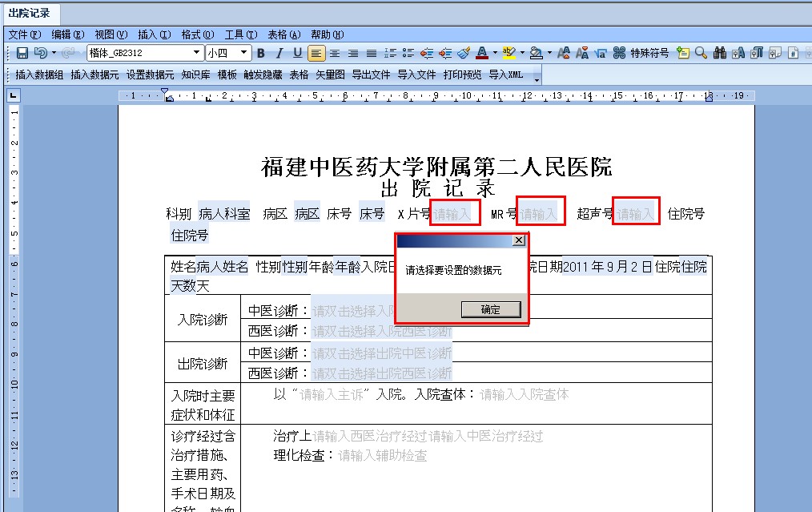Apply the yellow text highlight color
The height and width of the screenshot is (512, 812).
pyautogui.click(x=509, y=53)
